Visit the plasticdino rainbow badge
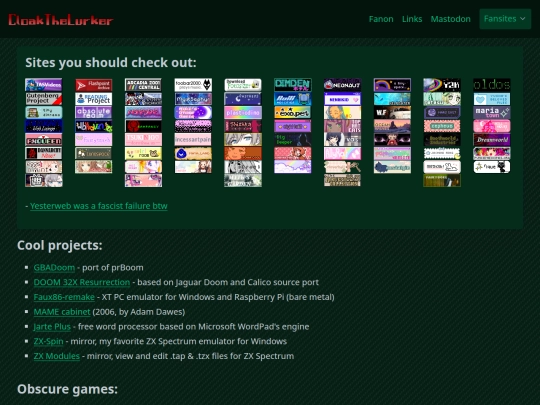 coord(243,112)
